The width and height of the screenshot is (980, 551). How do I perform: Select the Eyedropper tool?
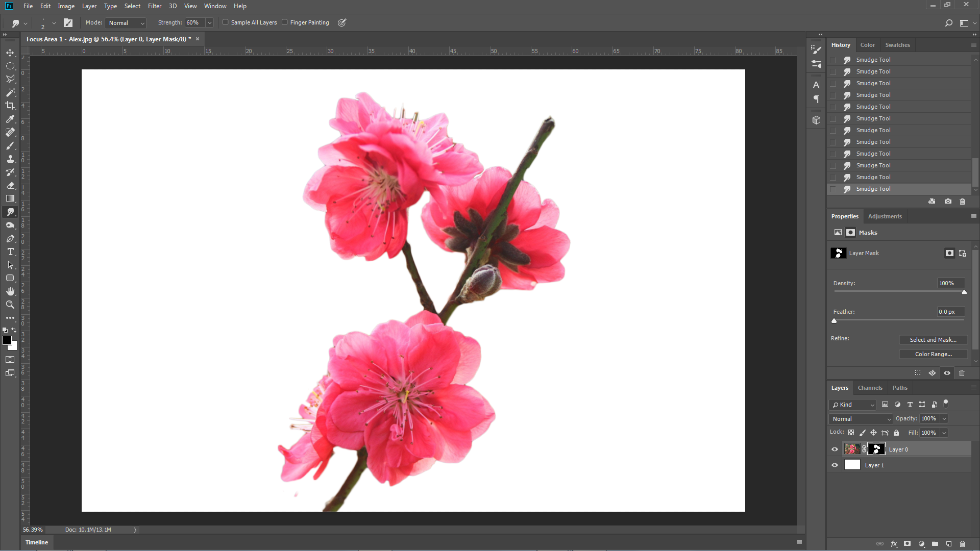tap(10, 119)
